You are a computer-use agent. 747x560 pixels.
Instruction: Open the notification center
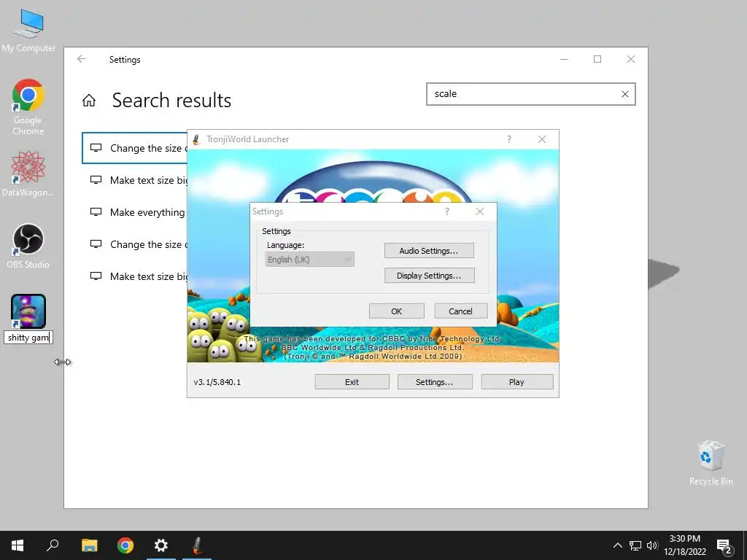pyautogui.click(x=724, y=546)
